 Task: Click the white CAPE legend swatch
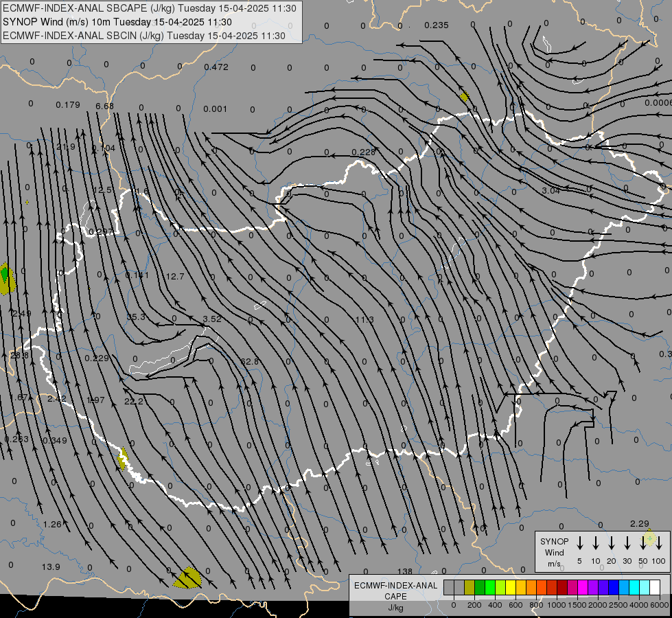655,588
